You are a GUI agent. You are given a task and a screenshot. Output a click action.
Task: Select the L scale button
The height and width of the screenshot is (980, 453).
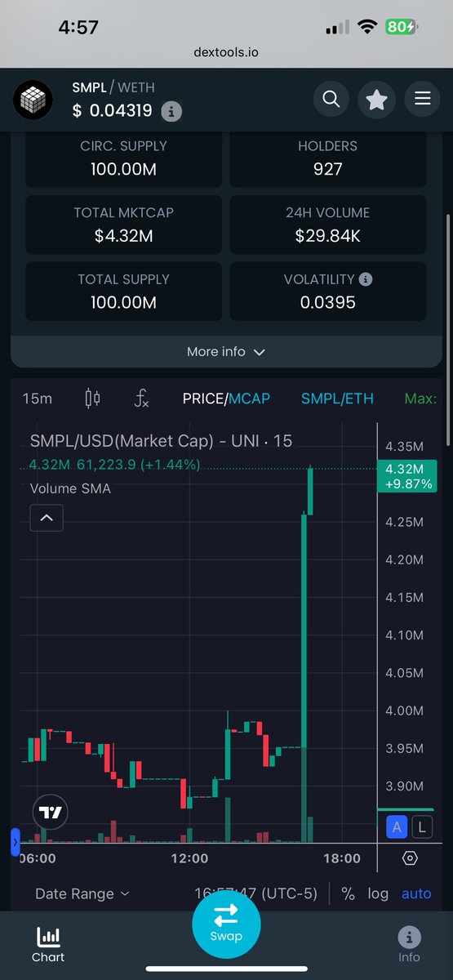pyautogui.click(x=422, y=826)
